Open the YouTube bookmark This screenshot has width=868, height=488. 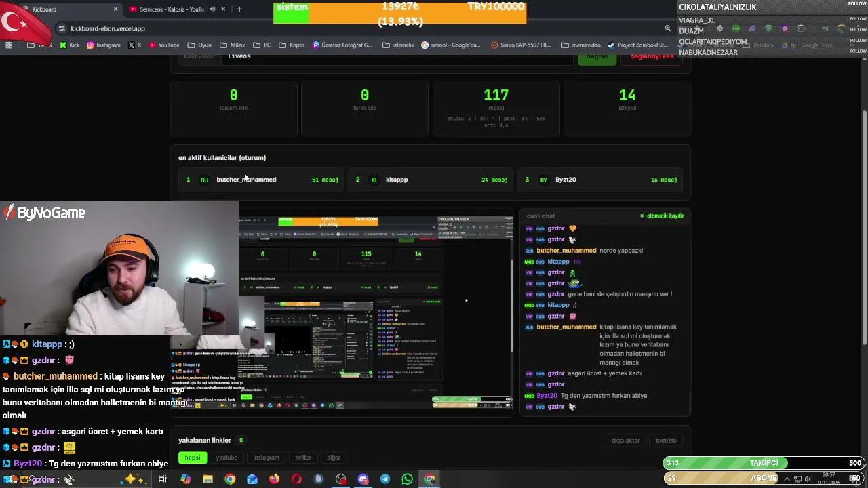(x=164, y=45)
